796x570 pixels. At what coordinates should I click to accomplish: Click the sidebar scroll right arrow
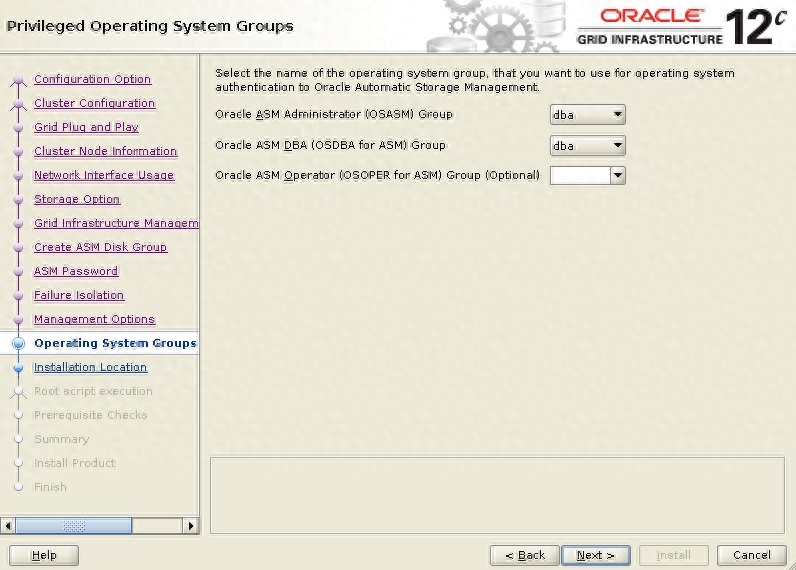191,525
